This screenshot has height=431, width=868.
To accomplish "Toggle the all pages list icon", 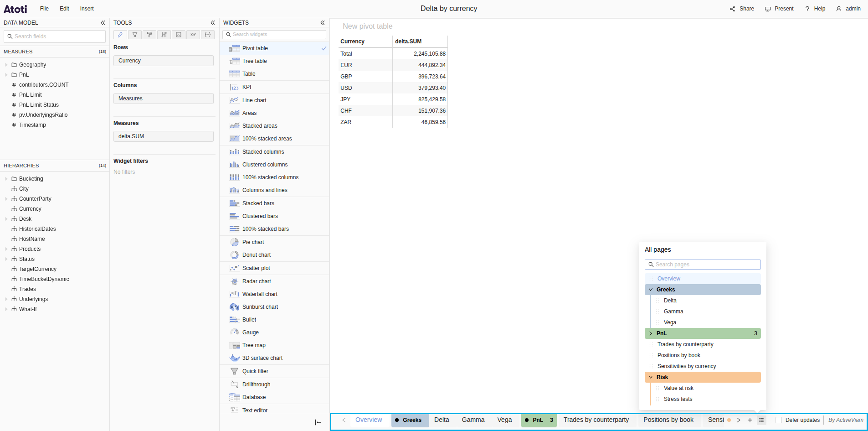I will click(761, 420).
